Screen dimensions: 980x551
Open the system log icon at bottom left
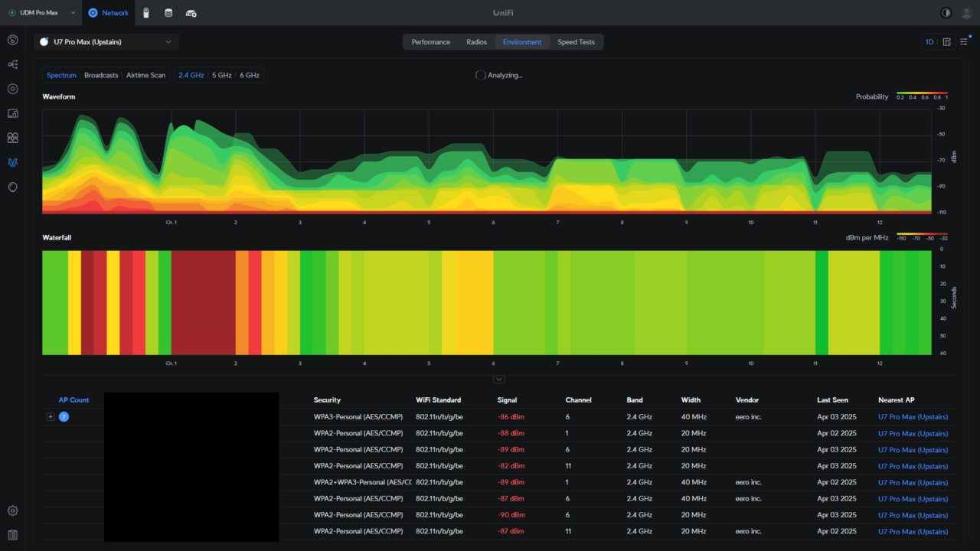(12, 534)
